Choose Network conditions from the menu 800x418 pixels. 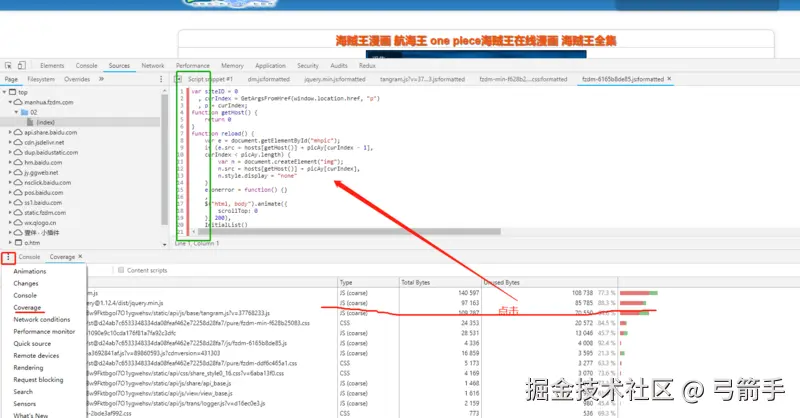coord(42,319)
